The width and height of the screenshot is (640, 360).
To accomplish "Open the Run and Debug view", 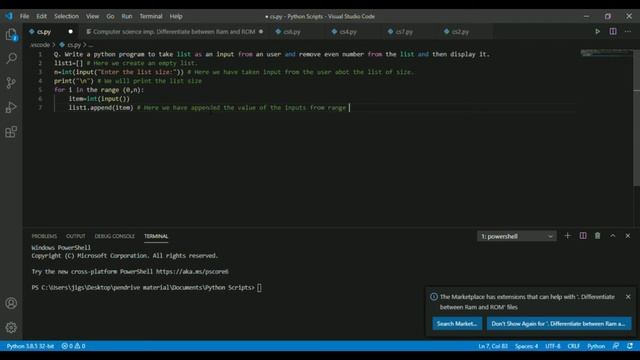I will (x=11, y=107).
